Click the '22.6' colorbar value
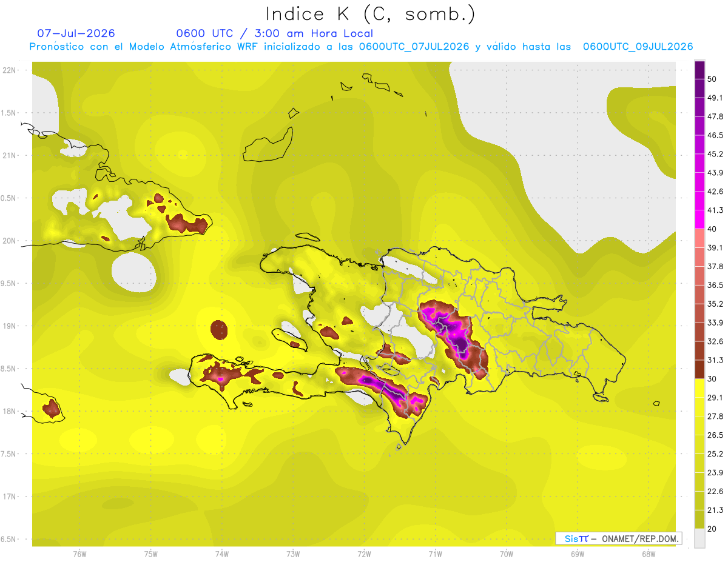728x562 pixels. tap(715, 492)
